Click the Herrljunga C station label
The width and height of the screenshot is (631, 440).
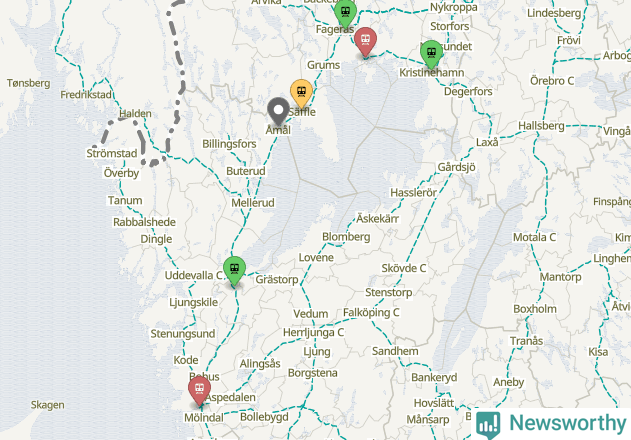pyautogui.click(x=313, y=333)
